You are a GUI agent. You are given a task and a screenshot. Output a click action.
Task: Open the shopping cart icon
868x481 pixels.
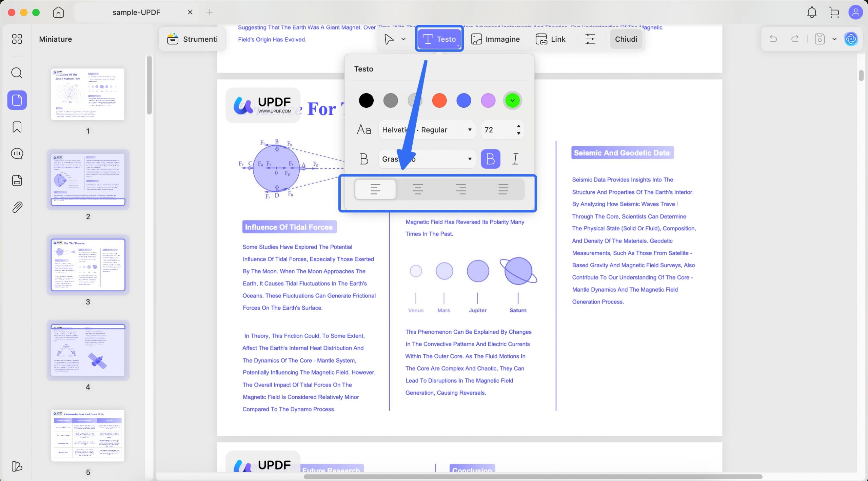click(x=834, y=13)
